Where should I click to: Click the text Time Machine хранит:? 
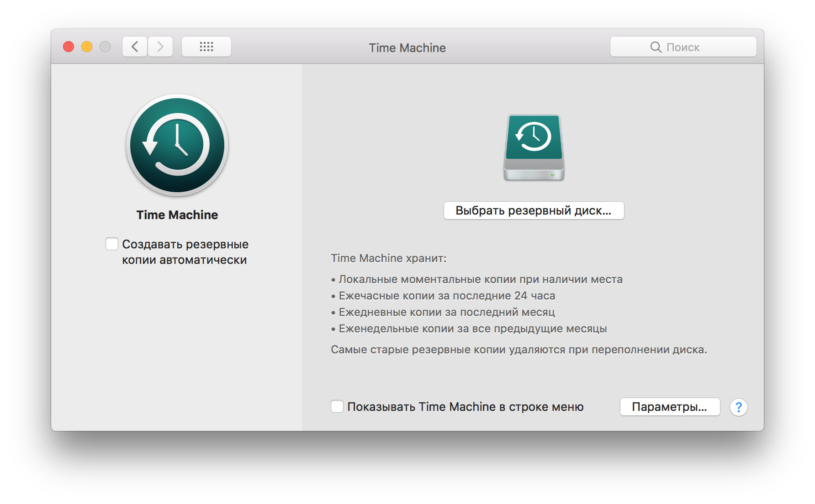[x=389, y=258]
